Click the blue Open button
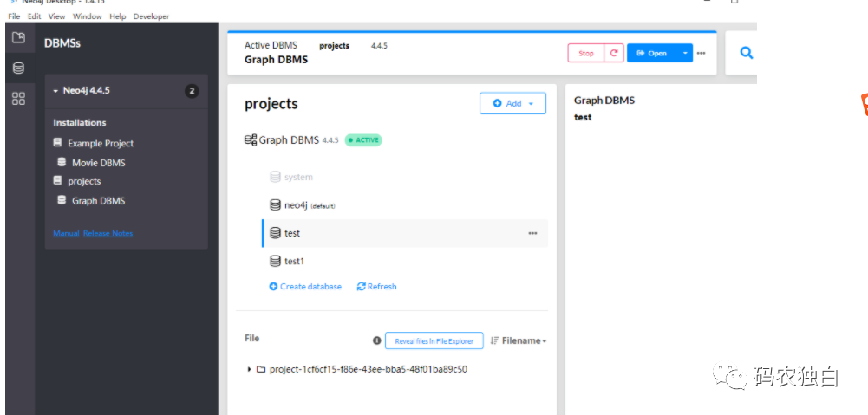 (652, 53)
